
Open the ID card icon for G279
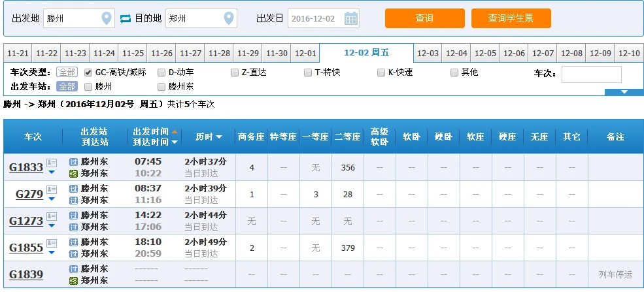click(52, 189)
